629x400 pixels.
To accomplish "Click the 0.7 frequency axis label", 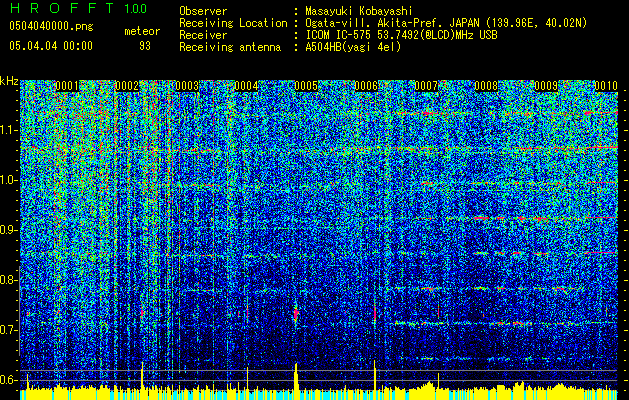I will (x=9, y=330).
